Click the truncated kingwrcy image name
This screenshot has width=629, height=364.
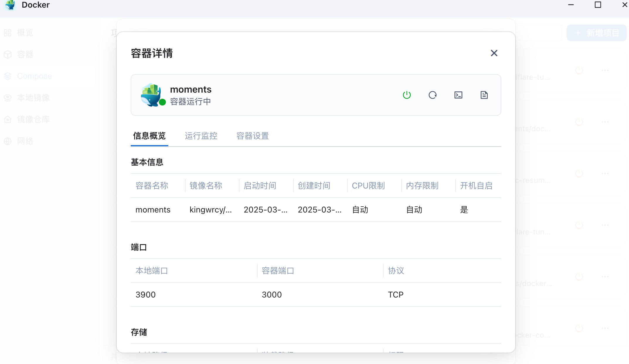tap(210, 210)
